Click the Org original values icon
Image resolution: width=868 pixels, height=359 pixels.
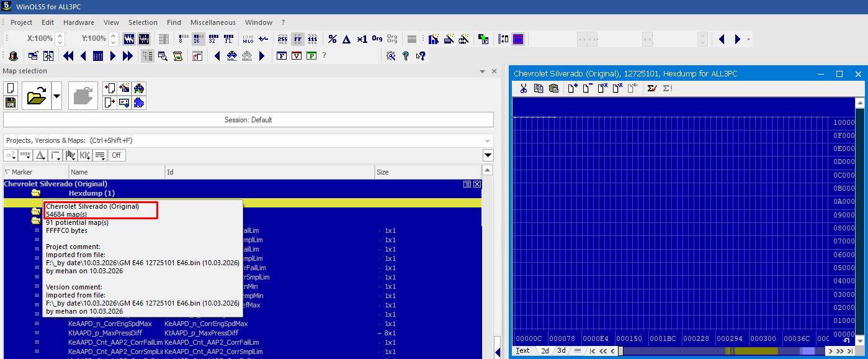coord(377,39)
